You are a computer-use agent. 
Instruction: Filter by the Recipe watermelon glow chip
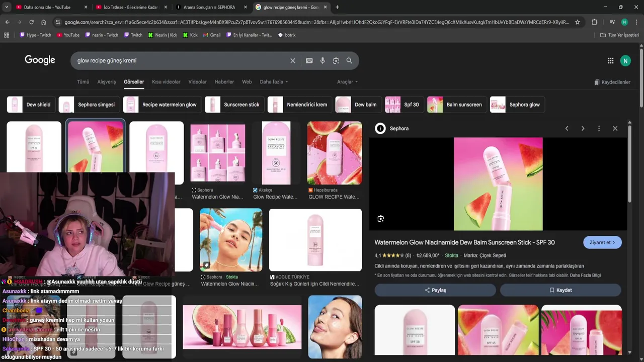pos(162,105)
